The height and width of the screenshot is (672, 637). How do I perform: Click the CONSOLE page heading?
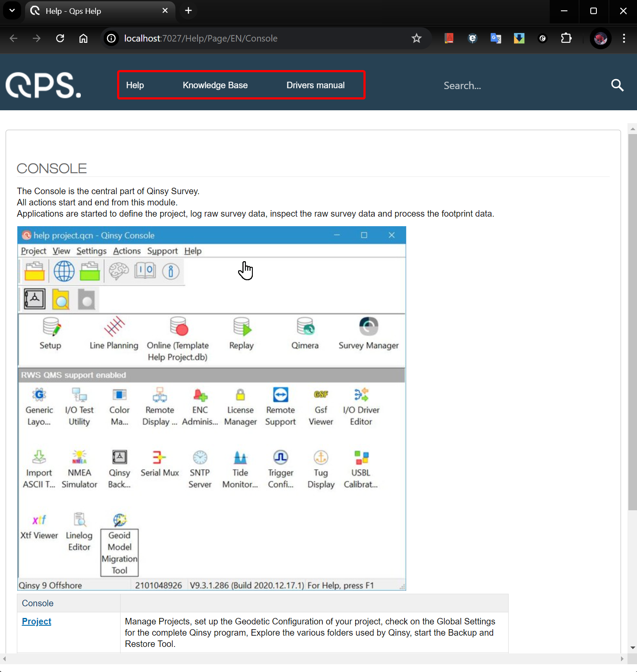pyautogui.click(x=52, y=168)
